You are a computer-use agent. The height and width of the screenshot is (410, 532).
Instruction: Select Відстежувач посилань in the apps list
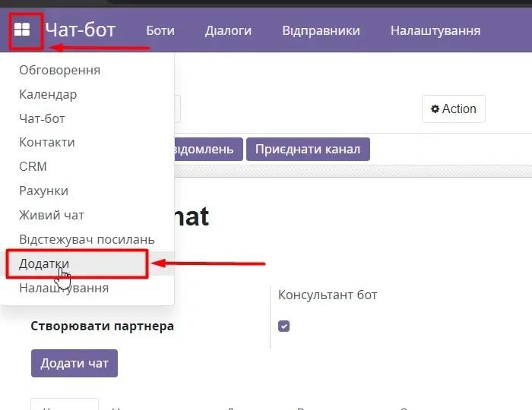(x=87, y=239)
